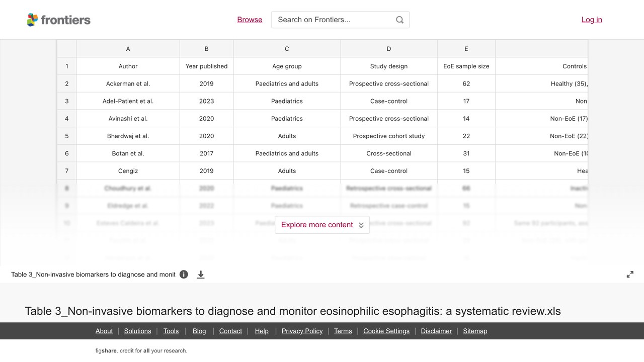Download the Table 3 file

pos(201,275)
